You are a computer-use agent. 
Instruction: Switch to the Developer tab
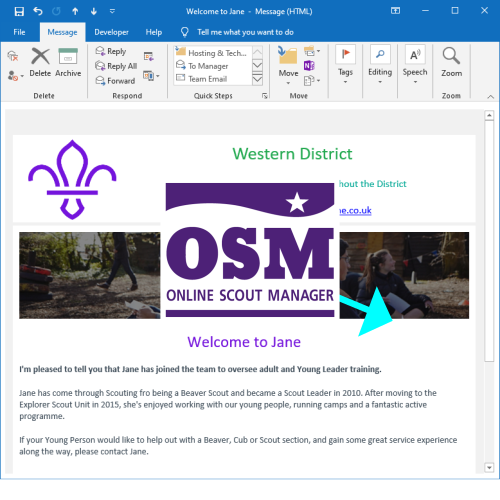111,32
